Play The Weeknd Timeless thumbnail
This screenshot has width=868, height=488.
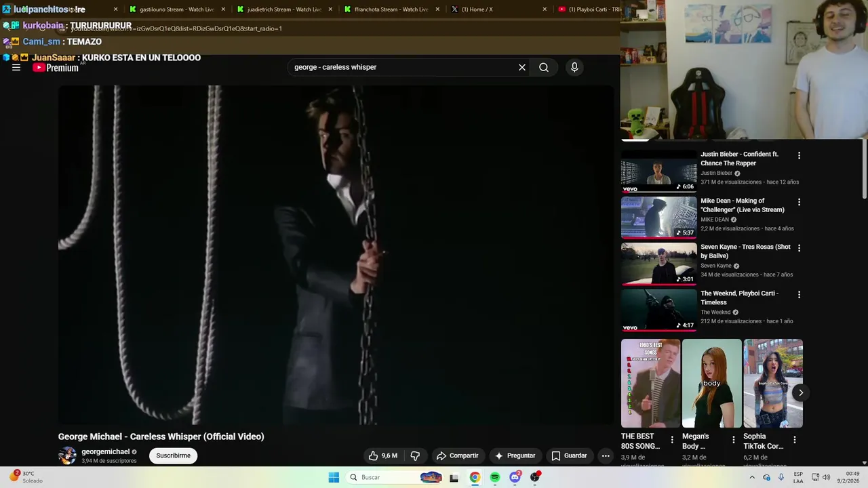[659, 310]
